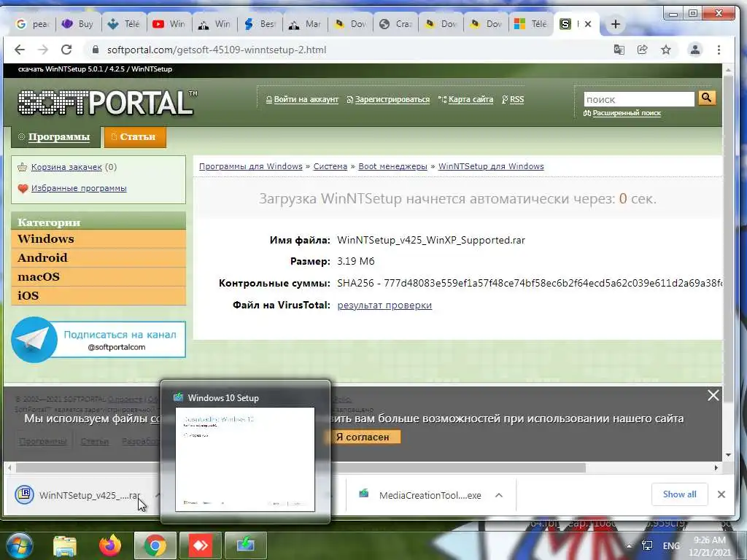This screenshot has width=747, height=560.
Task: Reload the softportal page
Action: 66,50
